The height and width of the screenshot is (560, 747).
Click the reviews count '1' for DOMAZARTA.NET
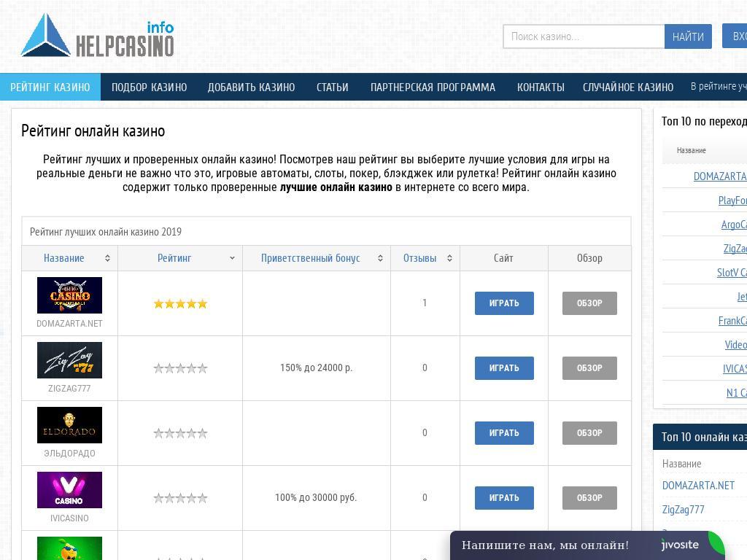coord(425,303)
